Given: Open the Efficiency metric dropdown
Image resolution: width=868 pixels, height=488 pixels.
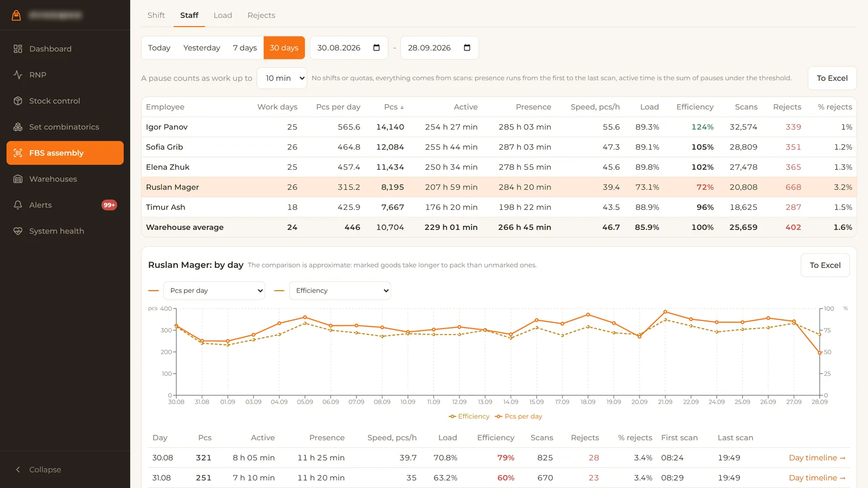Looking at the screenshot, I should tap(340, 291).
